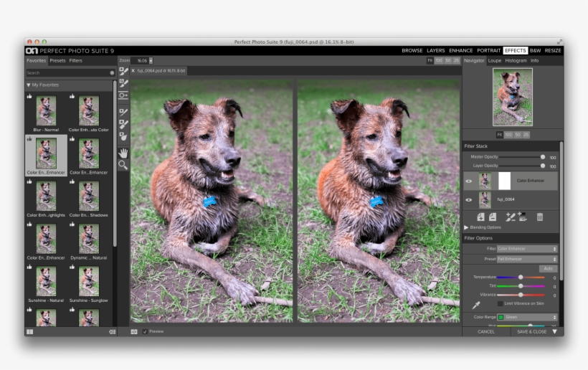Select the Masking Bug tool

123,95
